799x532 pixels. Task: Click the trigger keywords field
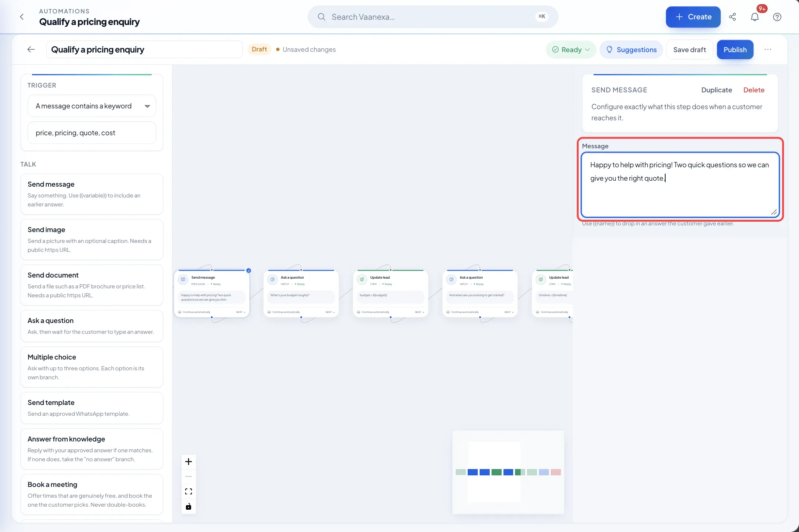[x=92, y=133]
